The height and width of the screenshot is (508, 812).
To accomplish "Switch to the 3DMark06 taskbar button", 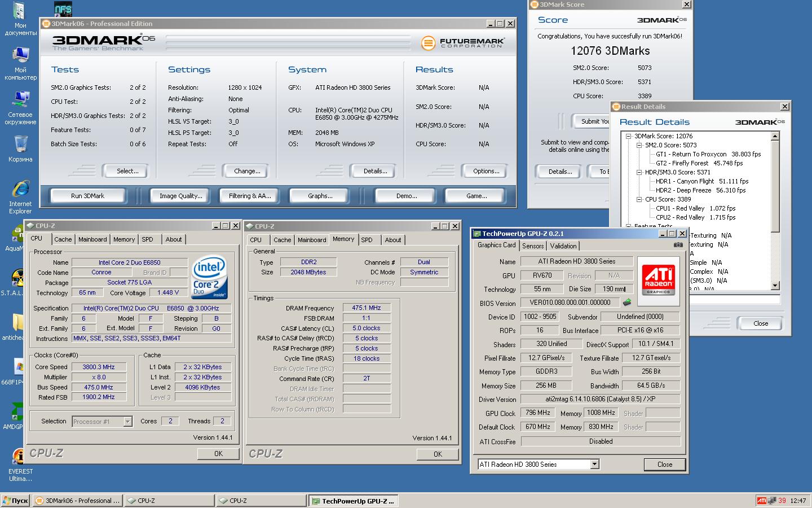I will click(x=77, y=501).
